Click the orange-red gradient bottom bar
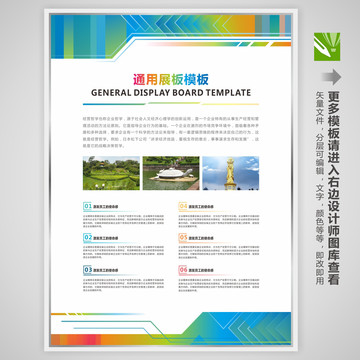 coord(113,339)
